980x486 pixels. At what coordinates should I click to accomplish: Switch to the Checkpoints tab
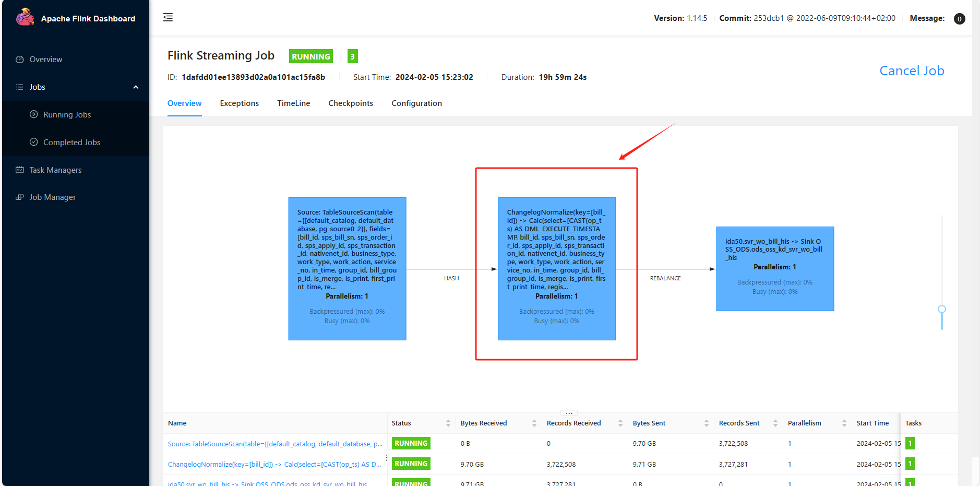[351, 103]
